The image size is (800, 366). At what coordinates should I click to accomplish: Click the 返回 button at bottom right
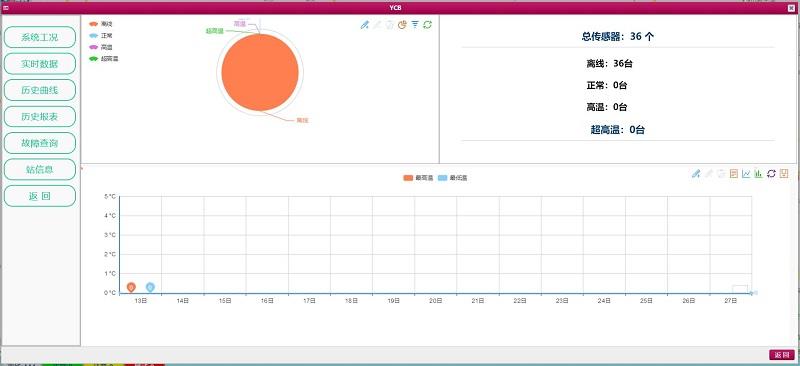point(782,355)
